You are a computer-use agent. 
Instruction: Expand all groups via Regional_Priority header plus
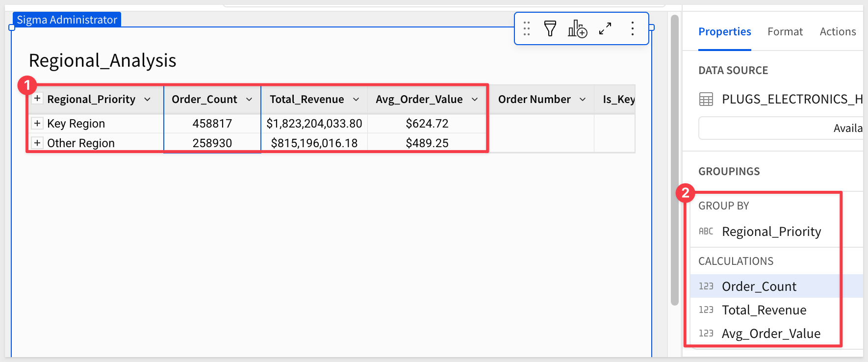click(x=37, y=99)
